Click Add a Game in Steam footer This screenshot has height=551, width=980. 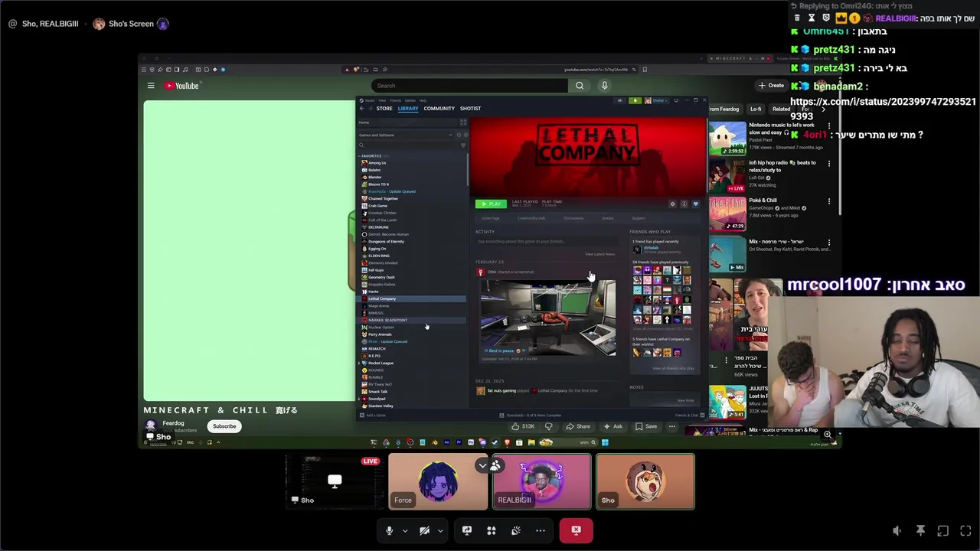point(373,416)
